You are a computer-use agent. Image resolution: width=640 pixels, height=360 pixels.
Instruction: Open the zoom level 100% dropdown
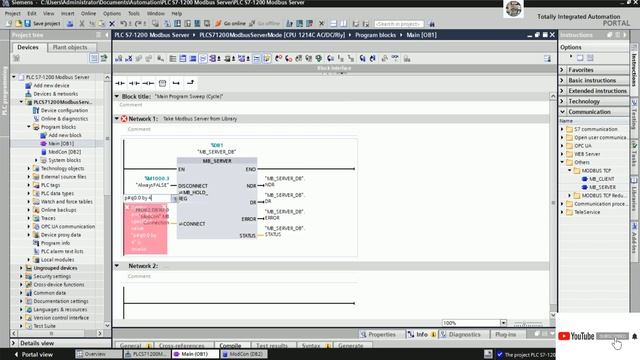tap(503, 323)
